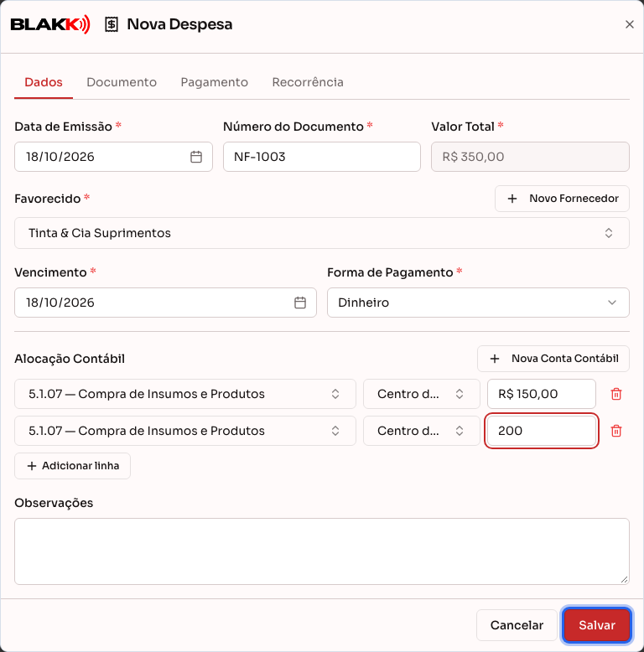Open calendar picker for Vencimento
Viewport: 644px width, 652px height.
[300, 303]
